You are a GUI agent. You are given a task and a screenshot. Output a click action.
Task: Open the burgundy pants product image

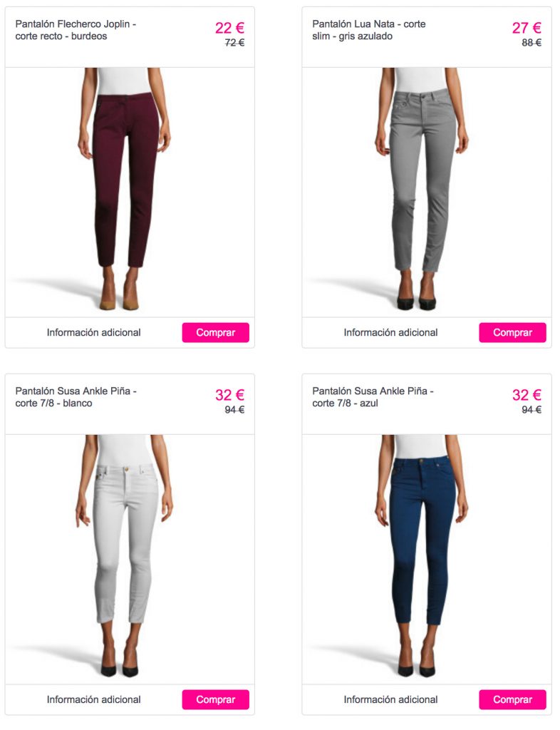(x=130, y=192)
